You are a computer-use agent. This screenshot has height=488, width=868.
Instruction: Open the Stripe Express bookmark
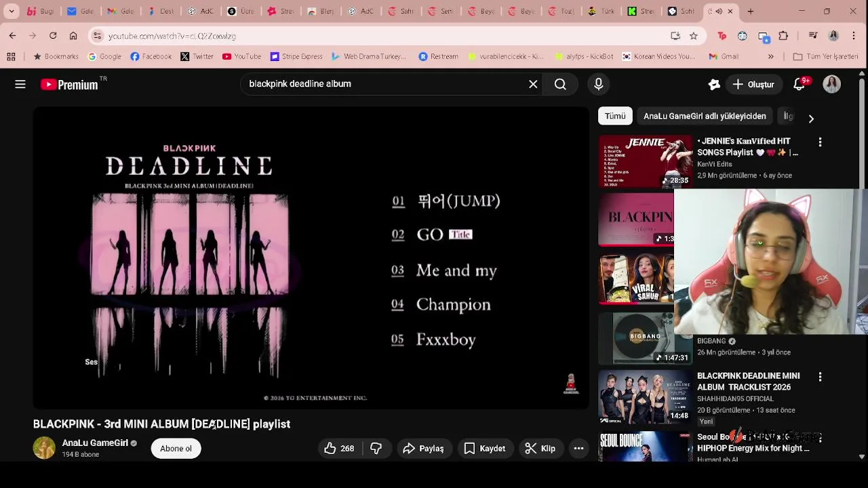[296, 57]
